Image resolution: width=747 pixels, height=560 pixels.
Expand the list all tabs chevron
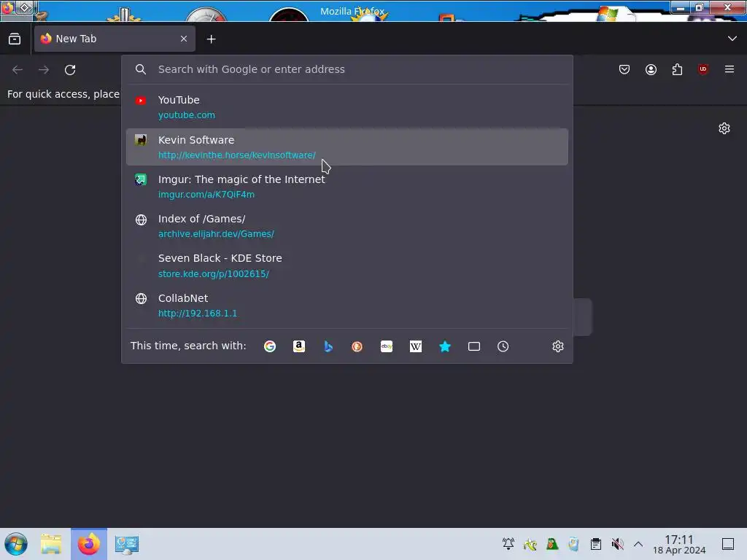(732, 39)
